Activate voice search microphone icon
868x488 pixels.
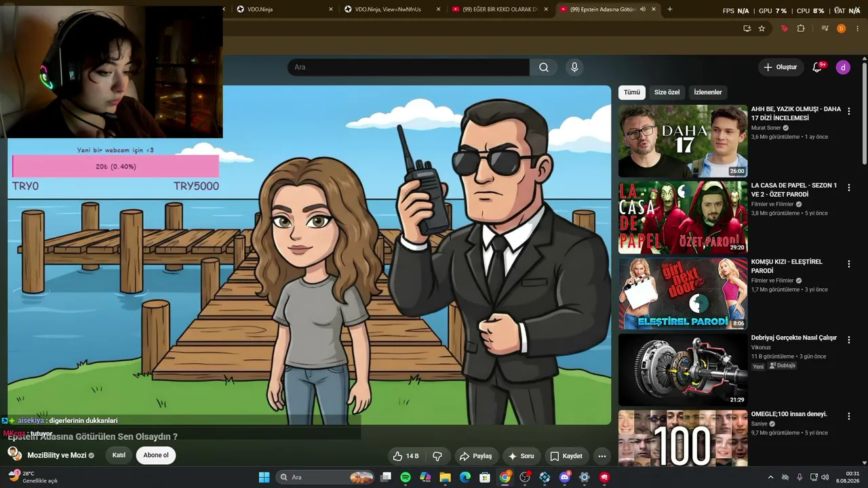click(574, 67)
